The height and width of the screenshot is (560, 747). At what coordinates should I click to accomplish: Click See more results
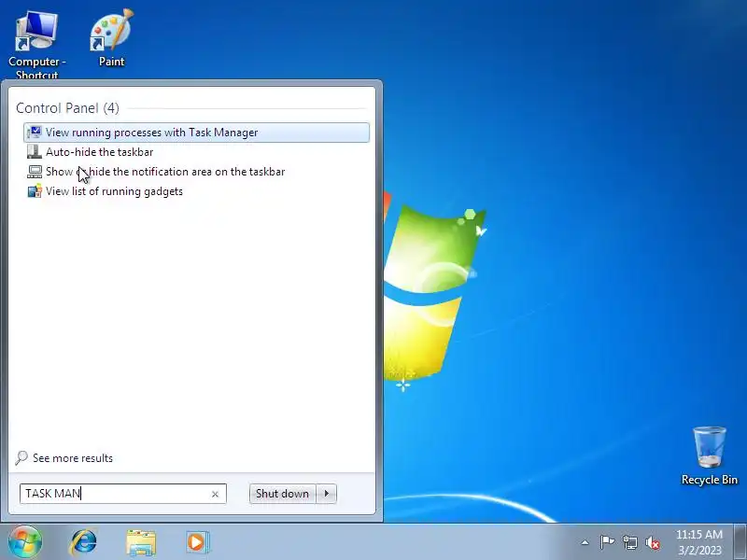click(x=73, y=458)
